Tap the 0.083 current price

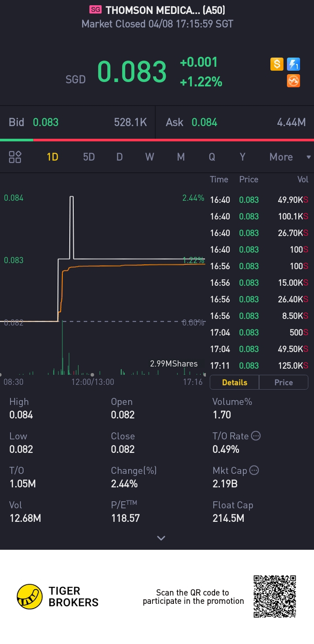tap(132, 72)
